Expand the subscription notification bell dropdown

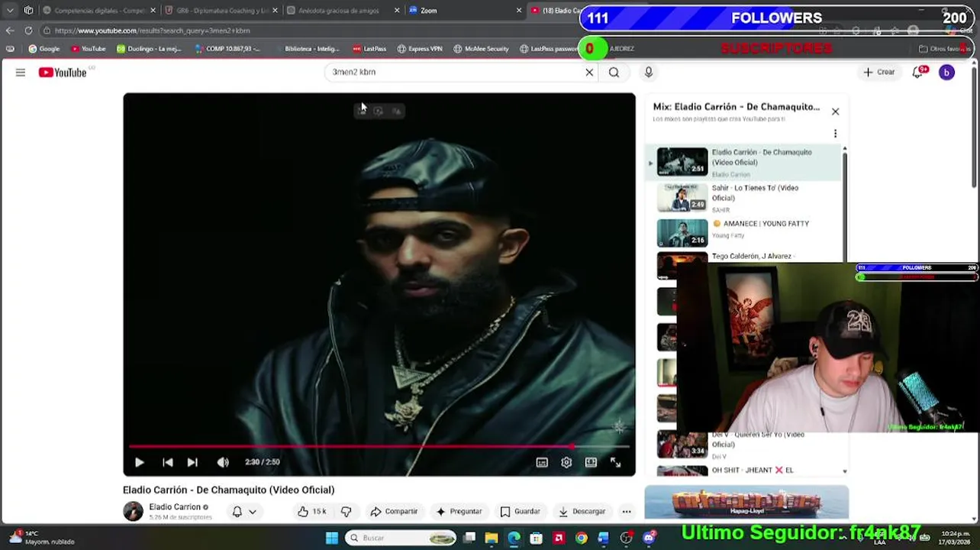pyautogui.click(x=244, y=512)
